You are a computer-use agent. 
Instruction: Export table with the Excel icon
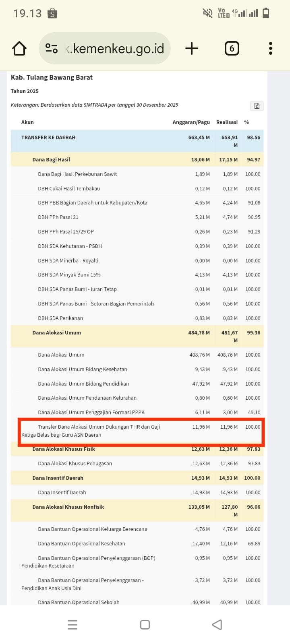pos(257,106)
